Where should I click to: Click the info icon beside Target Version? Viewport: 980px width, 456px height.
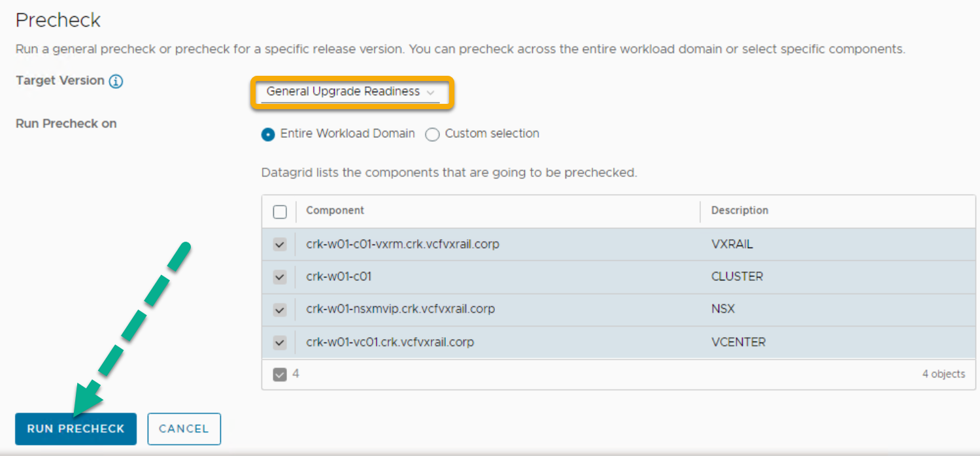[x=116, y=82]
